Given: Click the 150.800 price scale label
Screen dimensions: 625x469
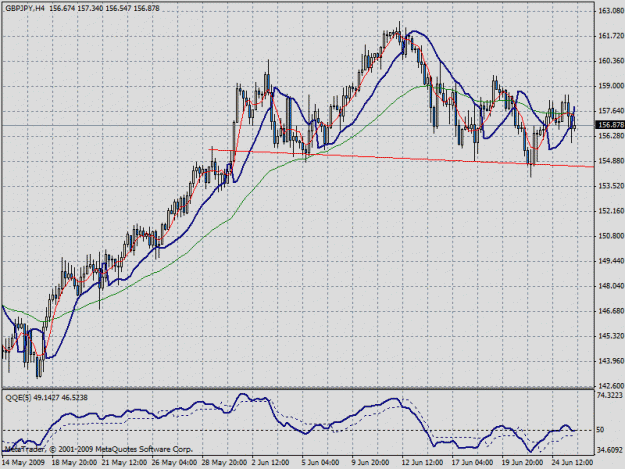Looking at the screenshot, I should 611,236.
